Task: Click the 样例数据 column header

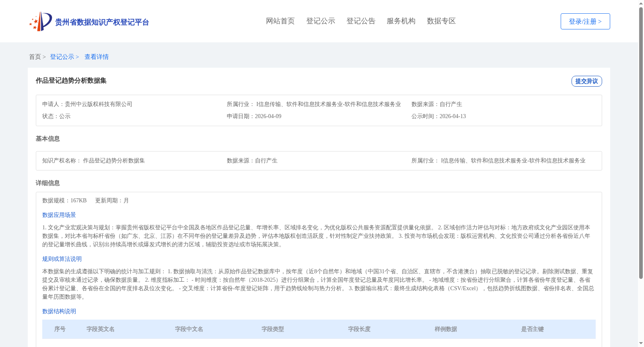Action: point(446,329)
